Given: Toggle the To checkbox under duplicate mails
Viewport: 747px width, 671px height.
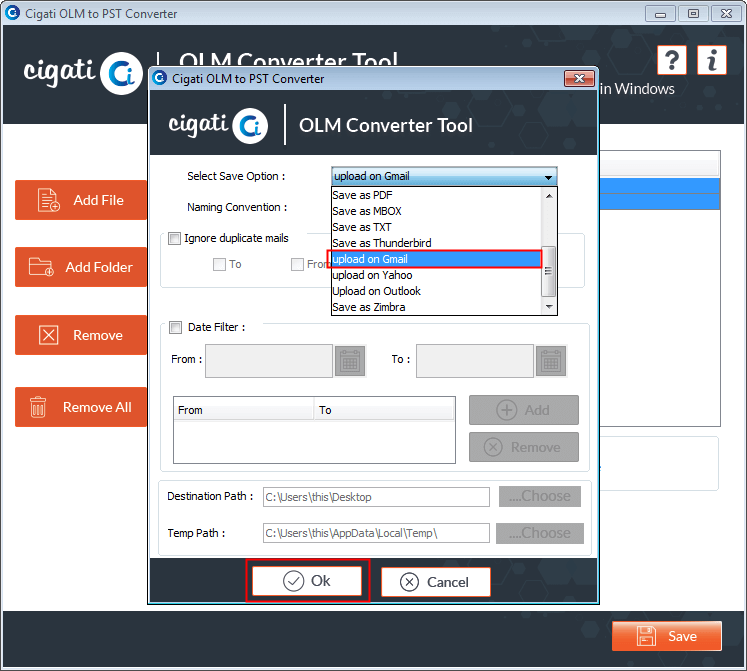Looking at the screenshot, I should click(x=219, y=264).
